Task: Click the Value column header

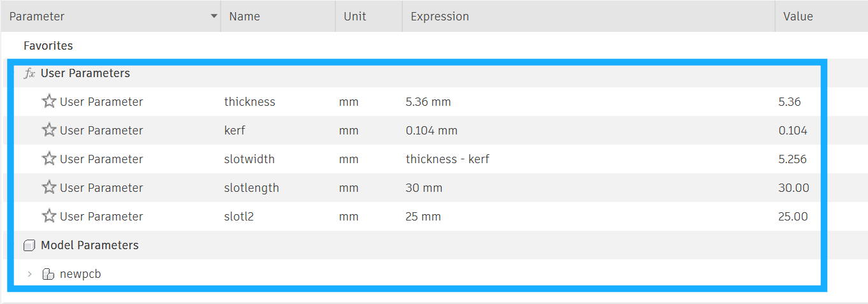Action: 798,17
